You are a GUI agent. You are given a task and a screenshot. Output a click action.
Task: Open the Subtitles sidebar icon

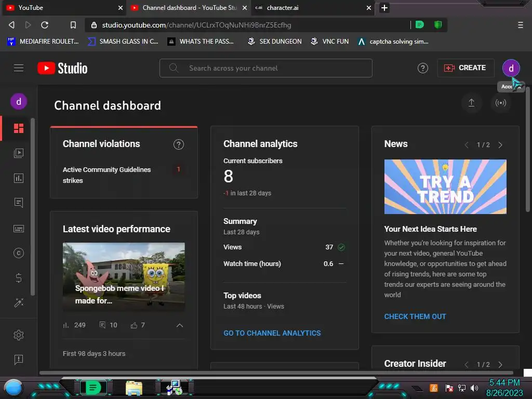click(x=19, y=229)
